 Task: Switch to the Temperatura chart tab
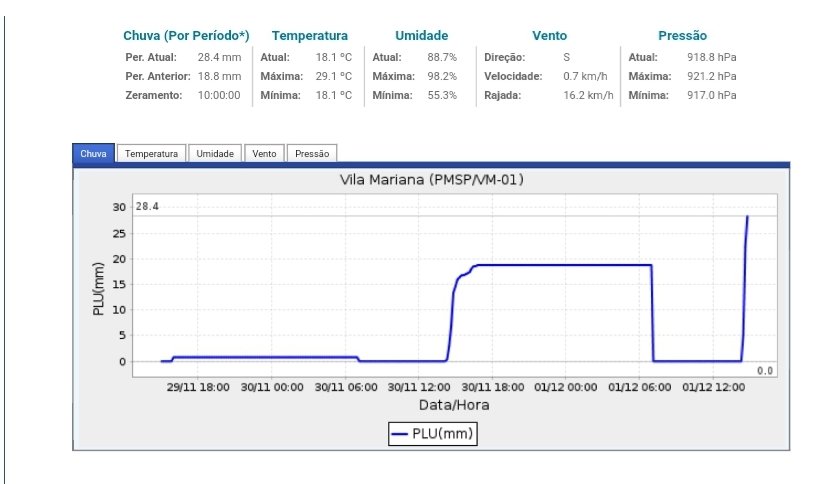[152, 154]
